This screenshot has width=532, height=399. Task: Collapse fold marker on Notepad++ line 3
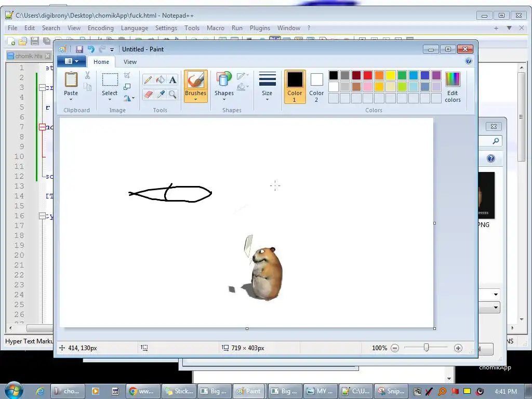coord(42,87)
